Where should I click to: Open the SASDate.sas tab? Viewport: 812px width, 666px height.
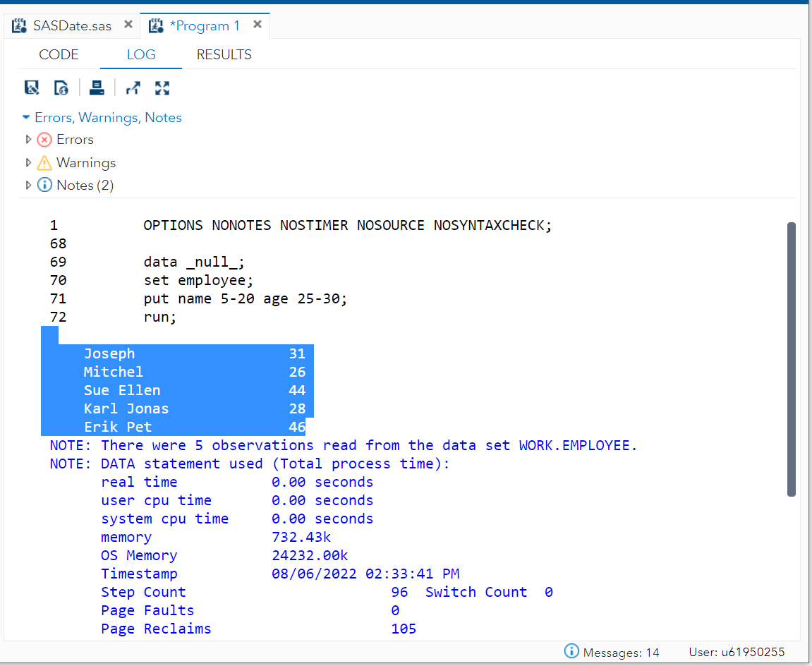click(x=71, y=25)
